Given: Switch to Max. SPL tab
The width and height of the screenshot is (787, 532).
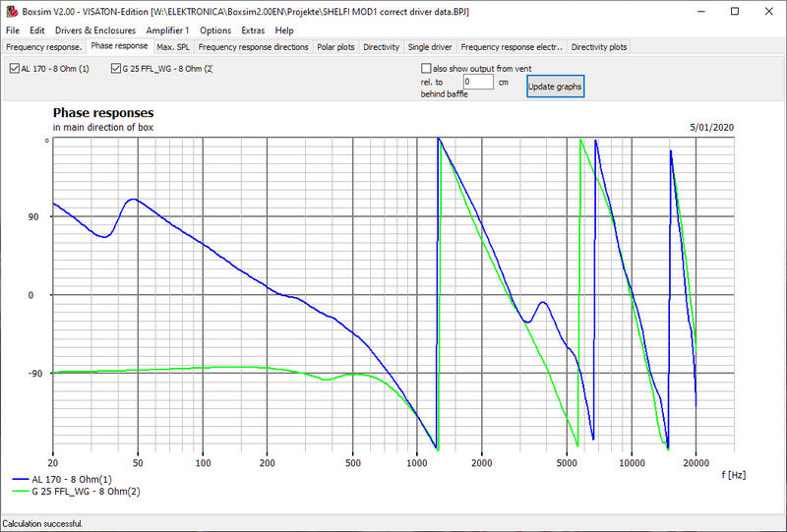Looking at the screenshot, I should [x=173, y=46].
